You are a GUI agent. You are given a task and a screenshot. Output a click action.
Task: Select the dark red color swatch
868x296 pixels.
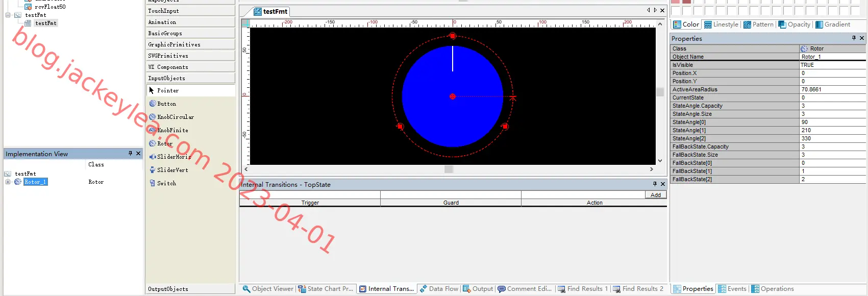click(687, 2)
